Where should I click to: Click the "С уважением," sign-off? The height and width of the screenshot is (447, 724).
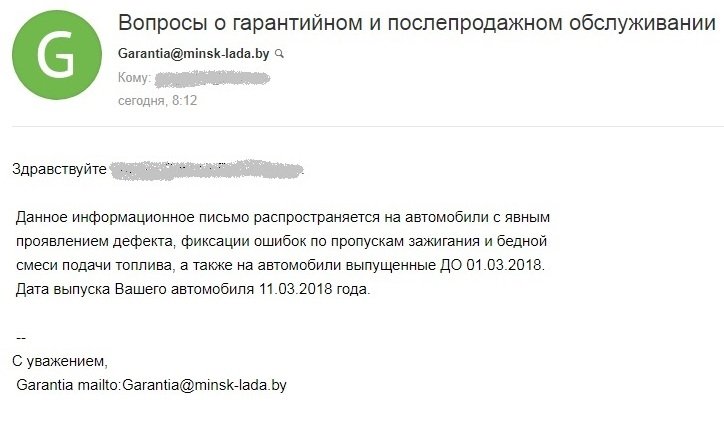click(59, 360)
